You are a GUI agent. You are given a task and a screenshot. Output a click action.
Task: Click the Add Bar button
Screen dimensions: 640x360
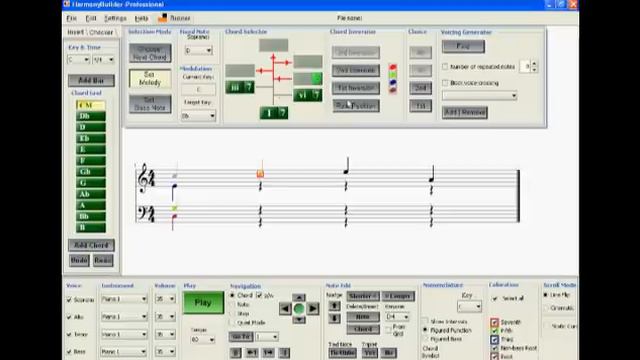point(91,80)
